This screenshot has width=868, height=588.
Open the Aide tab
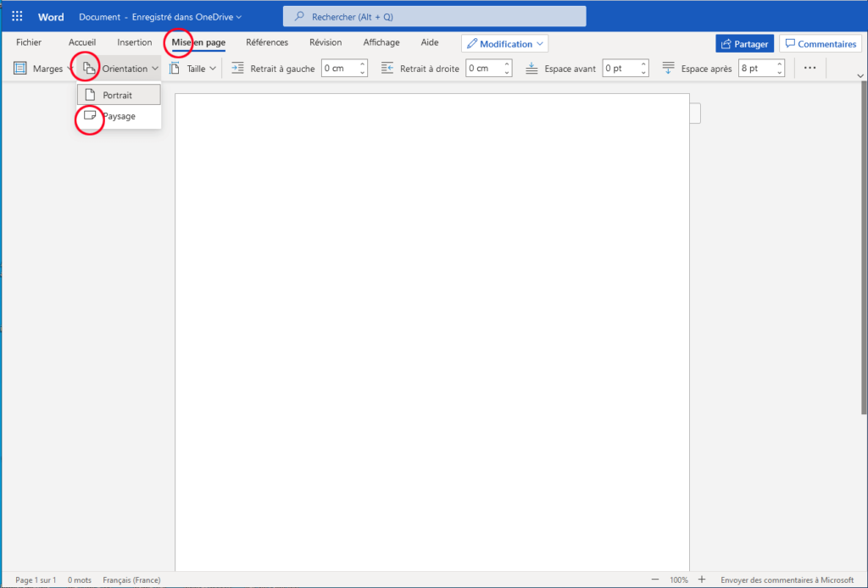pos(430,42)
